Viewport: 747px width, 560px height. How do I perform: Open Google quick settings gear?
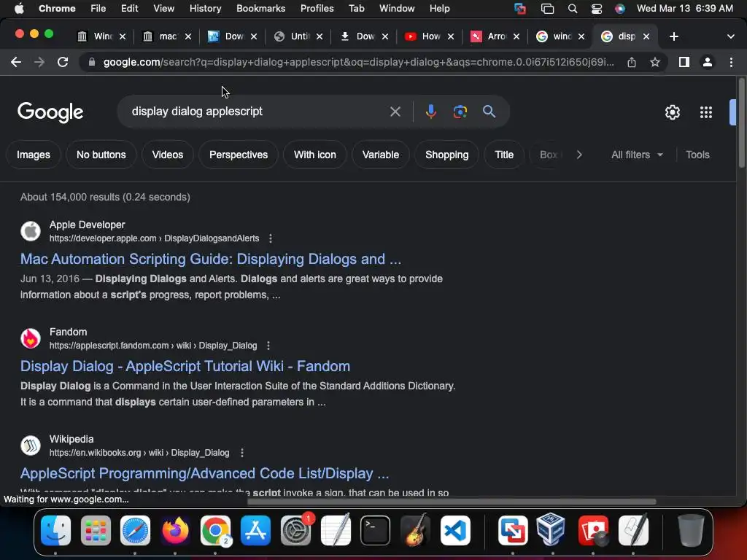point(672,112)
